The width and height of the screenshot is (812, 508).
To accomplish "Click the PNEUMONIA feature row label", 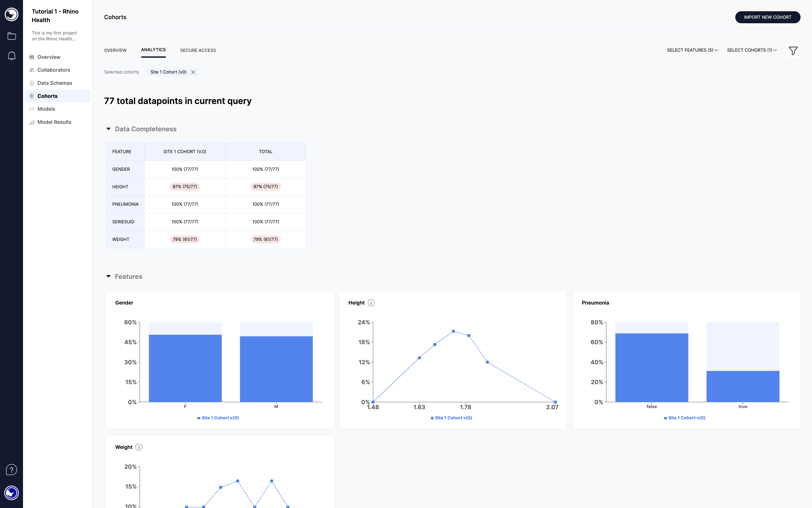I will coord(125,204).
